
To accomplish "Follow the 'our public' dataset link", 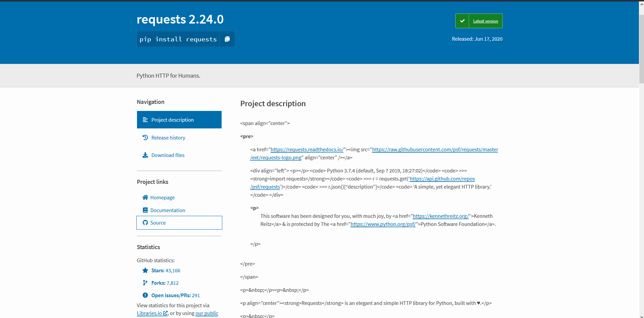I will click(x=207, y=313).
